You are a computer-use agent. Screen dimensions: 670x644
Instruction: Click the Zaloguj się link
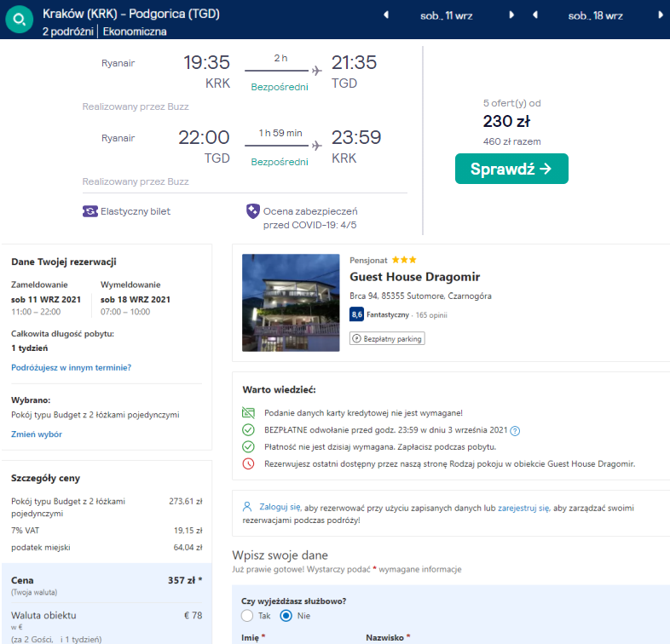(x=280, y=508)
